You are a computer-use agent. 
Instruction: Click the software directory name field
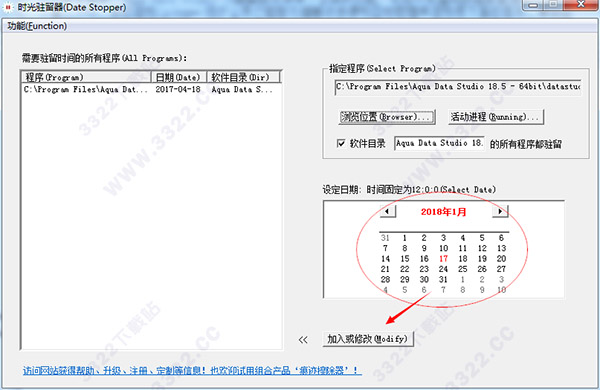(439, 143)
